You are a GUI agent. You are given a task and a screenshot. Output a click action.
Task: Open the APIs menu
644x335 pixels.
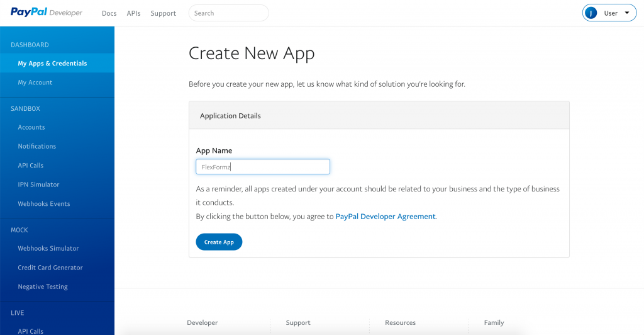click(x=133, y=13)
